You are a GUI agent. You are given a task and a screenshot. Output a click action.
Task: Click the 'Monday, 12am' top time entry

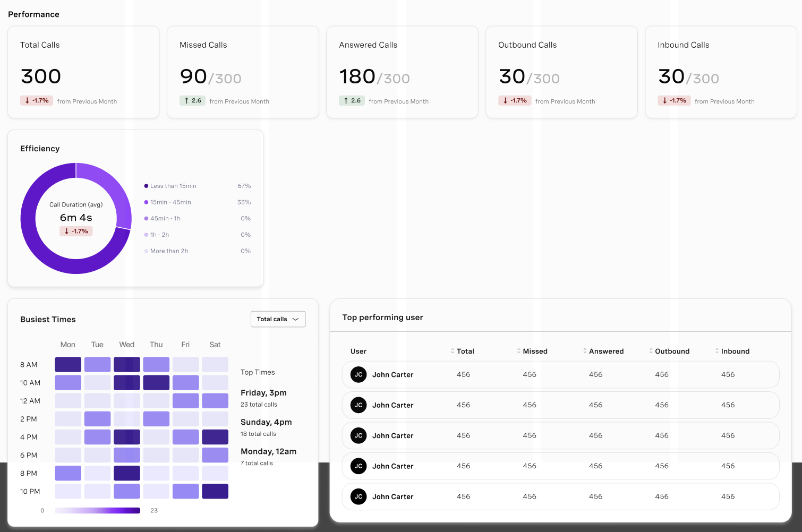[268, 451]
